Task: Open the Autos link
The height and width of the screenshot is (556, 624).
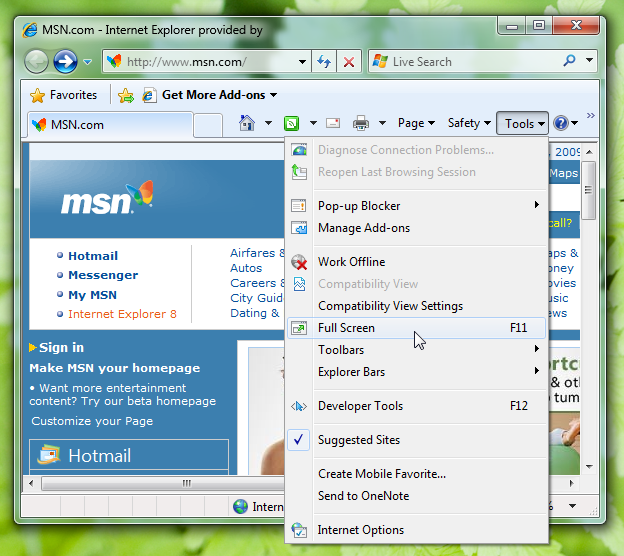Action: click(x=246, y=268)
